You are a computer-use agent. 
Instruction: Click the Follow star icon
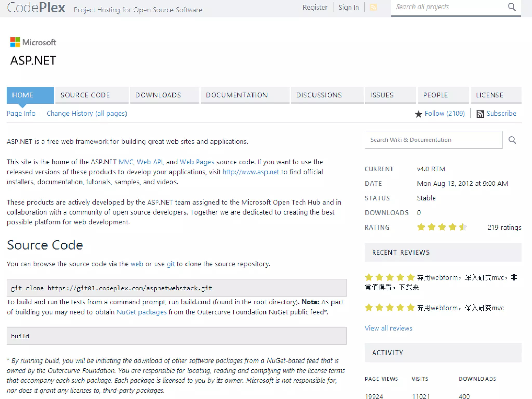[418, 114]
